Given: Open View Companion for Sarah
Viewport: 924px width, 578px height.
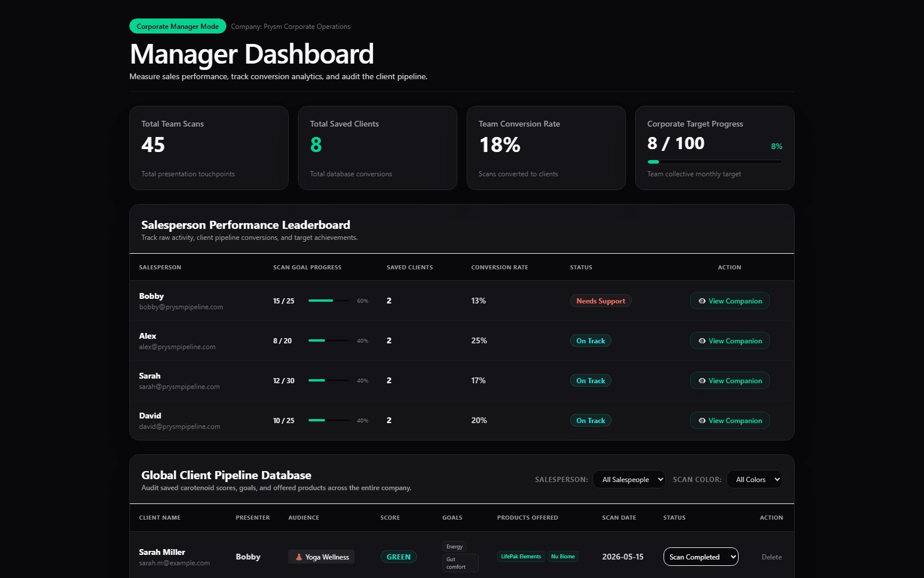Looking at the screenshot, I should pos(729,381).
